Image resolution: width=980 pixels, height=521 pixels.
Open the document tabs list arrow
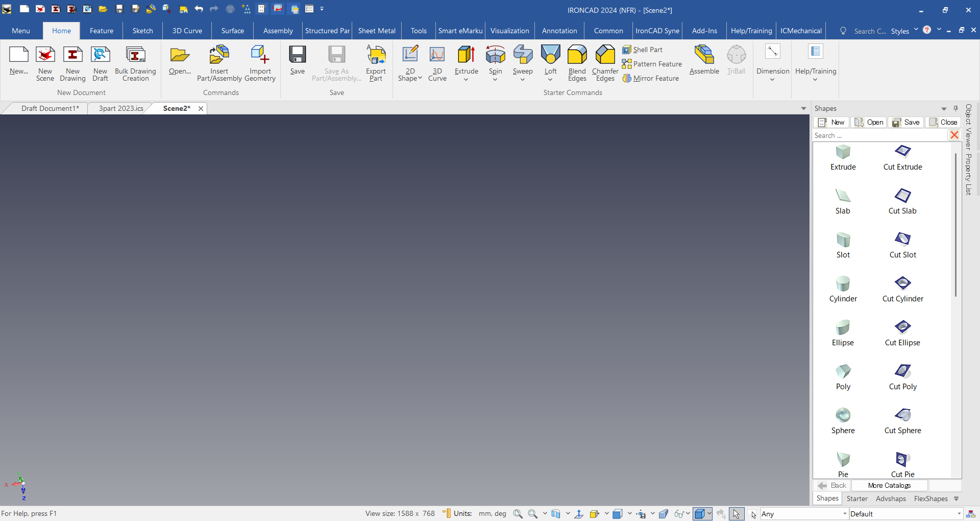(x=803, y=109)
